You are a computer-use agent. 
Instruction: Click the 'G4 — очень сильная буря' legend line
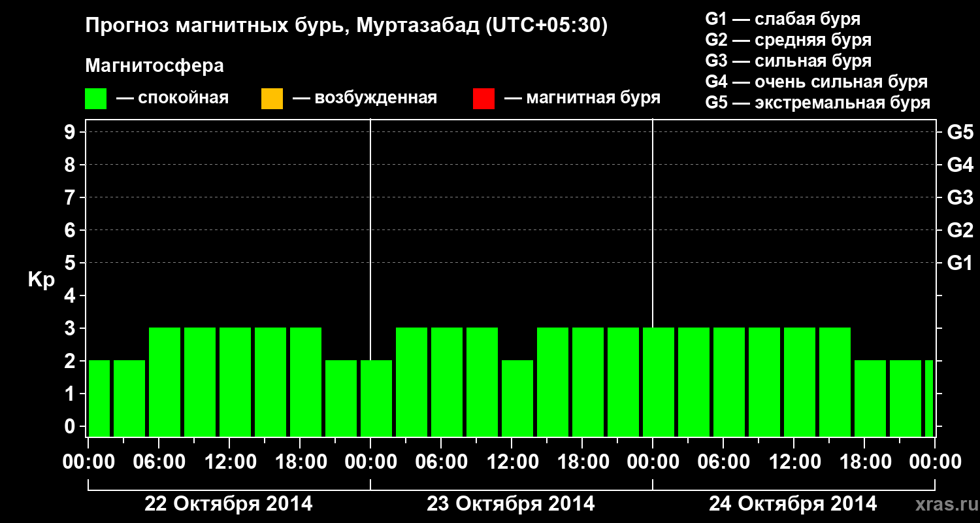(817, 82)
